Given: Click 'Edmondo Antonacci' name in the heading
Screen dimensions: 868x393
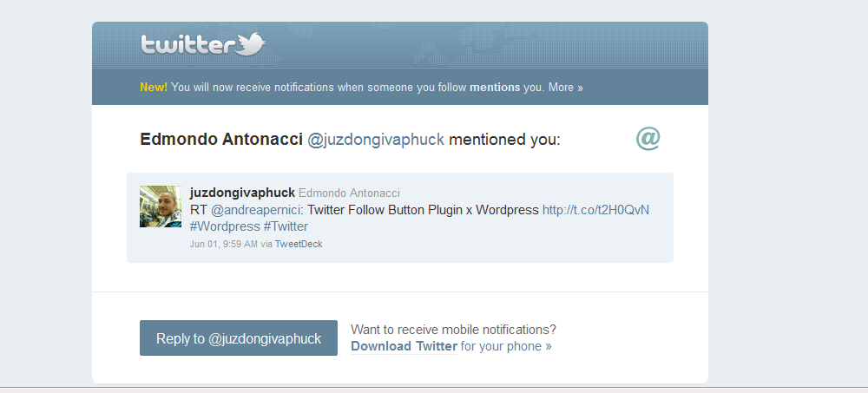Looking at the screenshot, I should coord(221,140).
